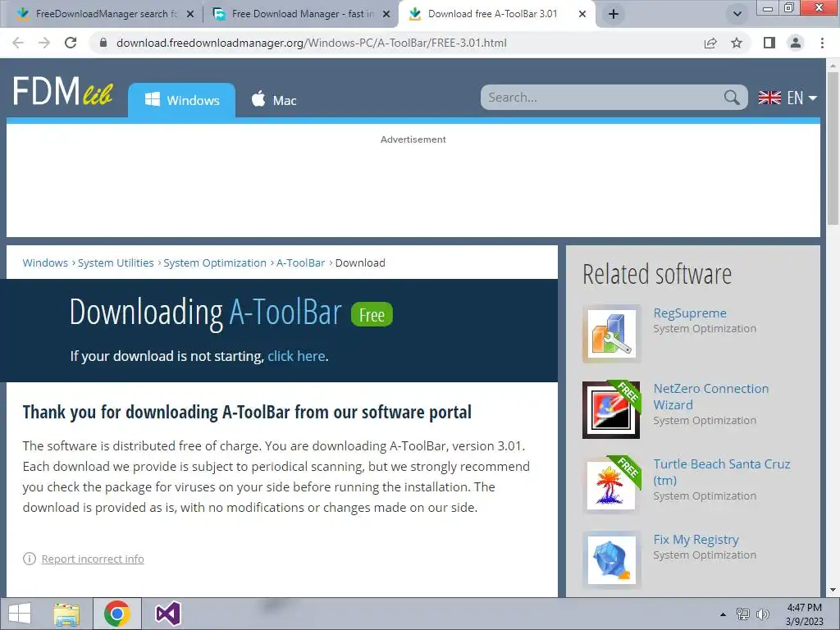This screenshot has height=630, width=840.
Task: Close the A-ToolBar 3.01 tab
Action: click(582, 15)
